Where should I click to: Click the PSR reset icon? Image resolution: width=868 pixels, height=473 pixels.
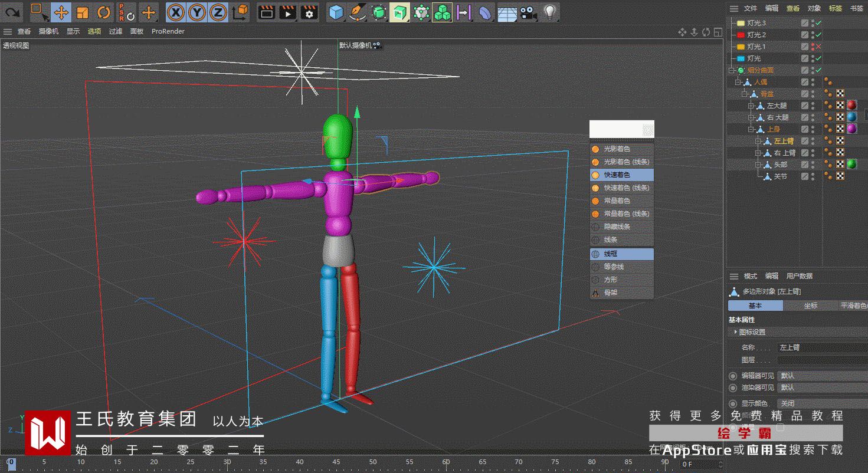click(126, 12)
